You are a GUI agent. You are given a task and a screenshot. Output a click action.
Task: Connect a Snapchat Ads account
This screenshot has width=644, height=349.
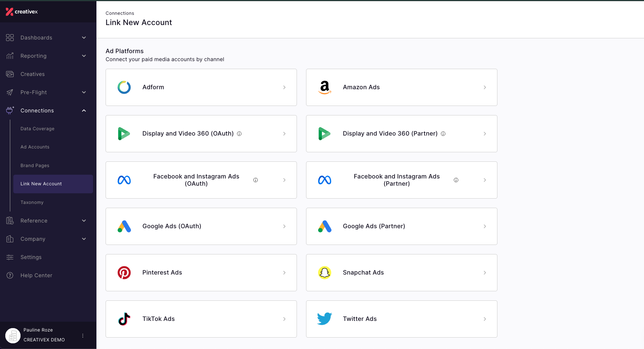pyautogui.click(x=402, y=273)
